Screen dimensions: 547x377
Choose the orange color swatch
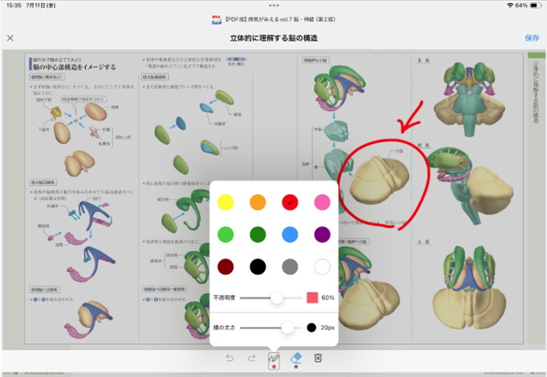pyautogui.click(x=258, y=202)
